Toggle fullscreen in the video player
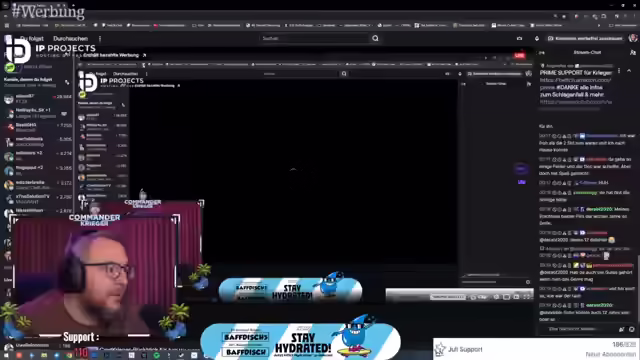The image size is (640, 360). tap(527, 297)
